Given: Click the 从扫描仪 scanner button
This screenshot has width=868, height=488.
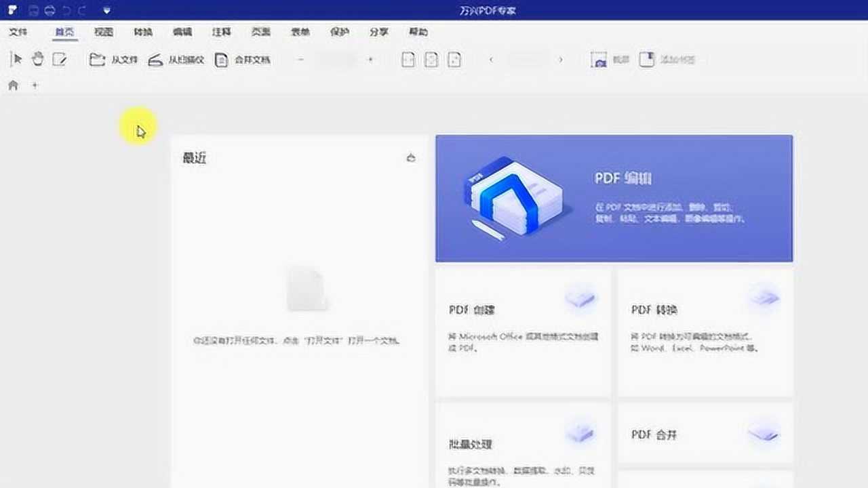Looking at the screenshot, I should point(176,60).
